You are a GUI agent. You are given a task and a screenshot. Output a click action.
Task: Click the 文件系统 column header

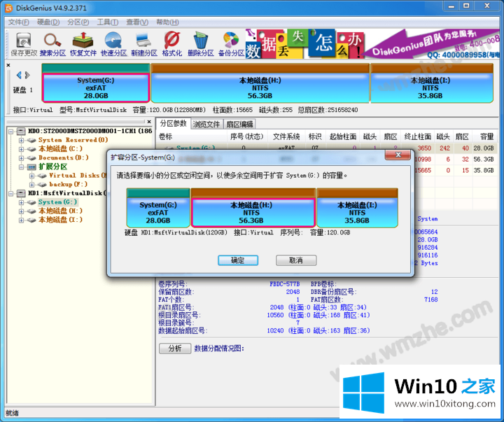click(x=286, y=136)
